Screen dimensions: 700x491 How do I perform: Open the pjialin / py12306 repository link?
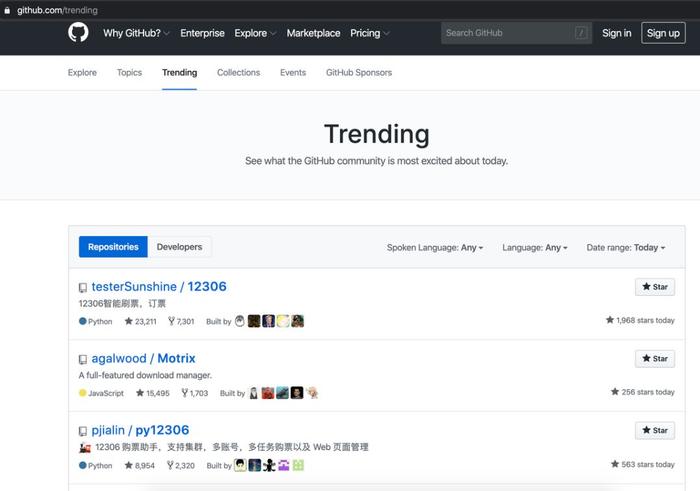coord(140,430)
